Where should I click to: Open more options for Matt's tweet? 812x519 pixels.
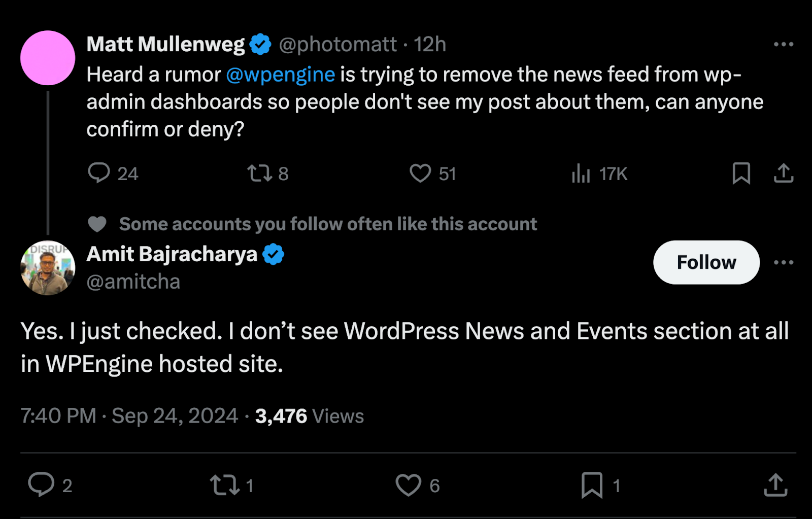click(x=783, y=44)
